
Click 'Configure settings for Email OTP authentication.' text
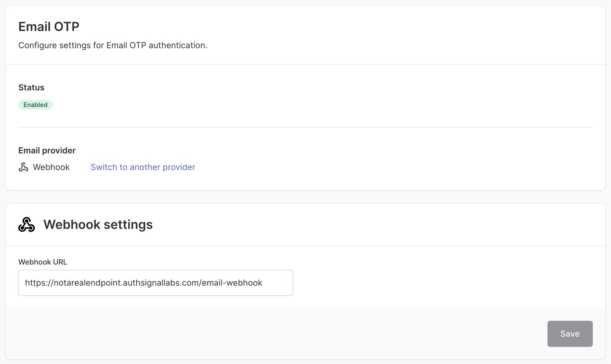coord(113,45)
